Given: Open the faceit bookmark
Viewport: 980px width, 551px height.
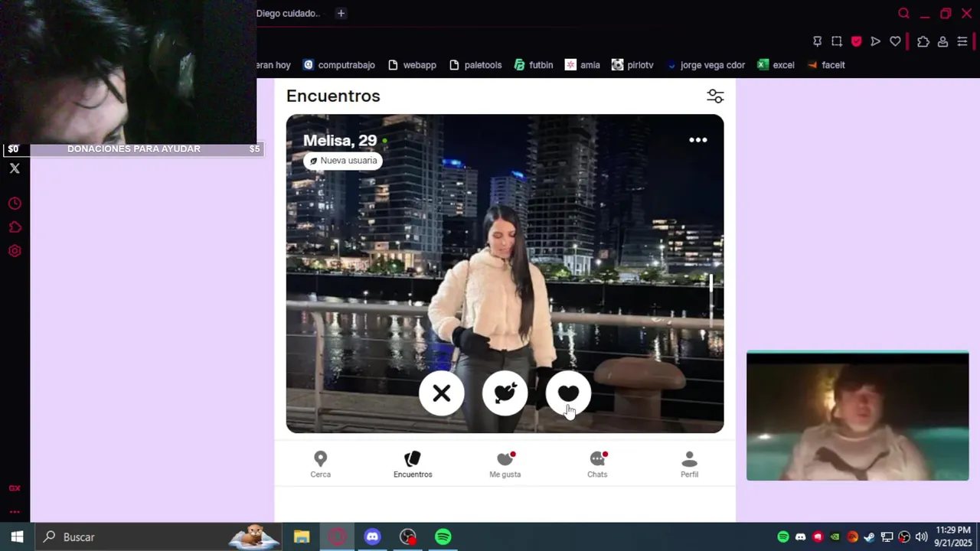Looking at the screenshot, I should coord(826,65).
